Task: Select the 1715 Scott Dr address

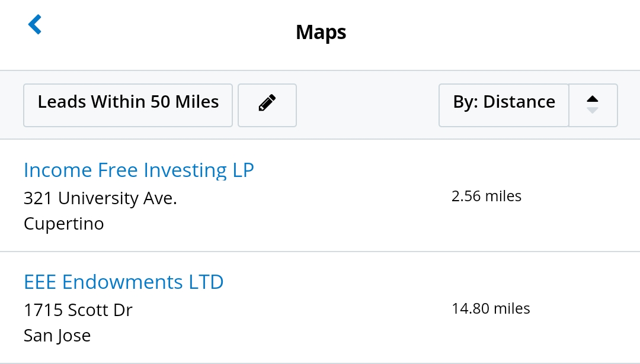Action: (78, 310)
